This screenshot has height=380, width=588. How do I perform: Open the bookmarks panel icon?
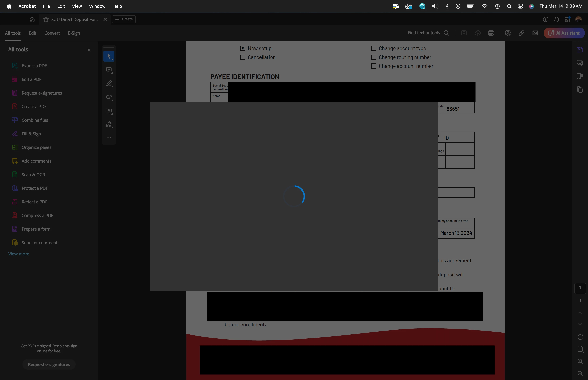tap(580, 76)
